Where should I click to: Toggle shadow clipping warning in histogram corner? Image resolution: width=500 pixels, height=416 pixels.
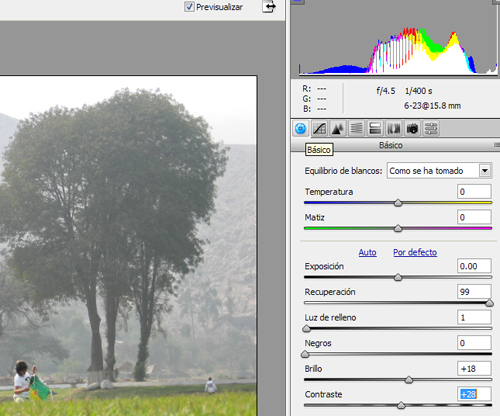[x=297, y=2]
